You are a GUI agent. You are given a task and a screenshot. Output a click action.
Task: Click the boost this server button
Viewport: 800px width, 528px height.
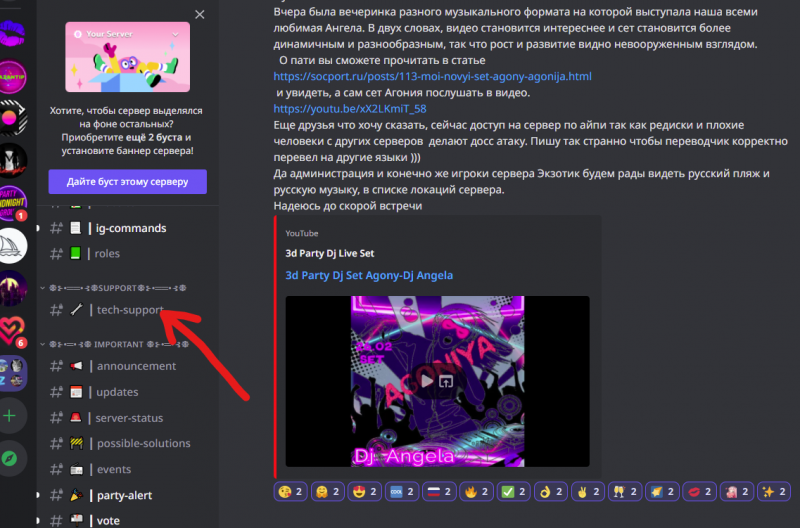(x=128, y=182)
